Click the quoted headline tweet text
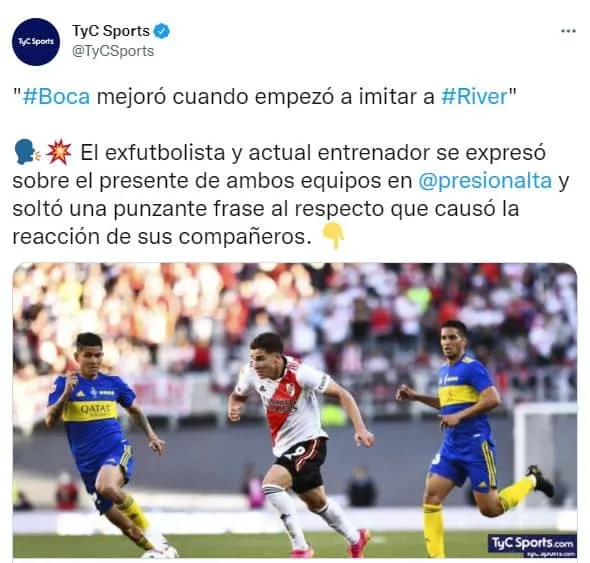This screenshot has width=590, height=563. (x=265, y=97)
